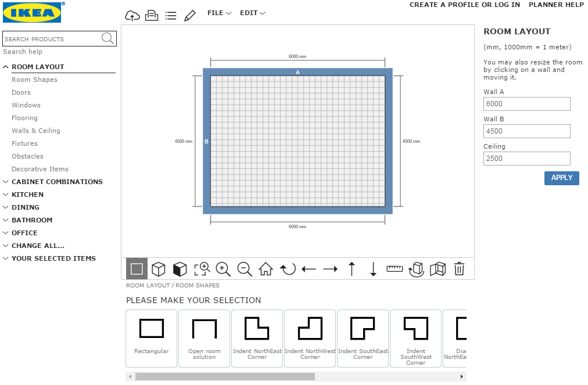Click the pencil edit icon
Screen dimensions: 588x385
pos(190,16)
